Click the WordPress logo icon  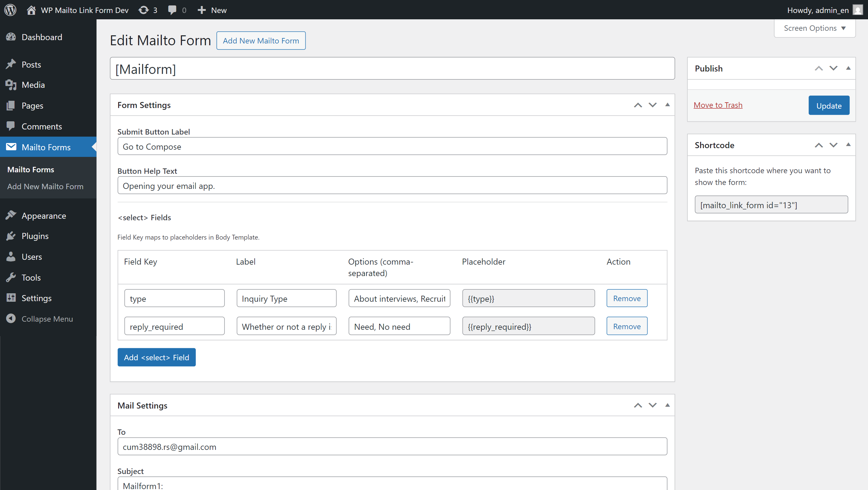(11, 10)
